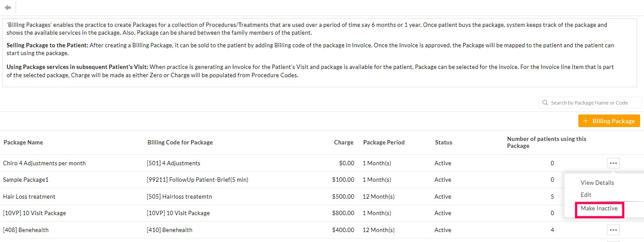644x242 pixels.
Task: Select the Chiro 4 Adjustments per month row
Action: [44, 164]
